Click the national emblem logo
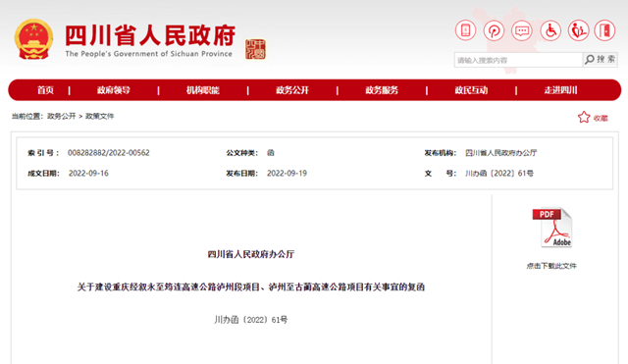628x364 pixels. tap(34, 39)
